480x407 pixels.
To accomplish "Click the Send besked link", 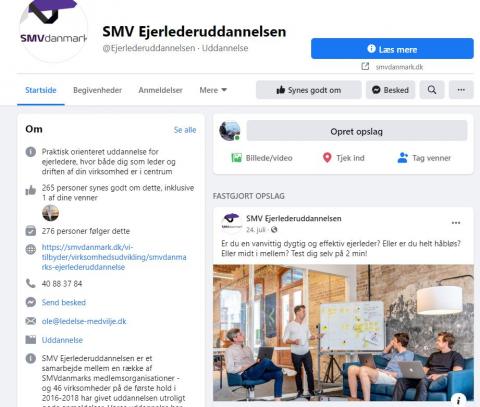I will coord(64,302).
